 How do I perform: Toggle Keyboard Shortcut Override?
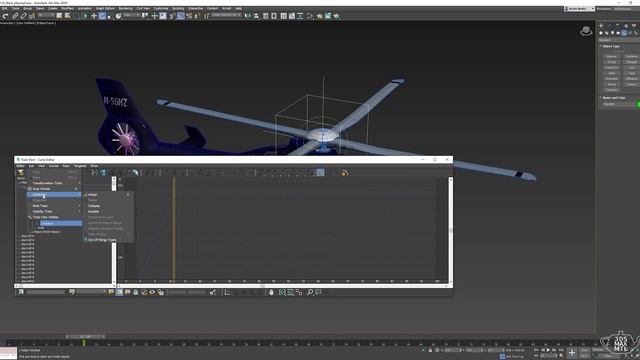click(x=163, y=16)
